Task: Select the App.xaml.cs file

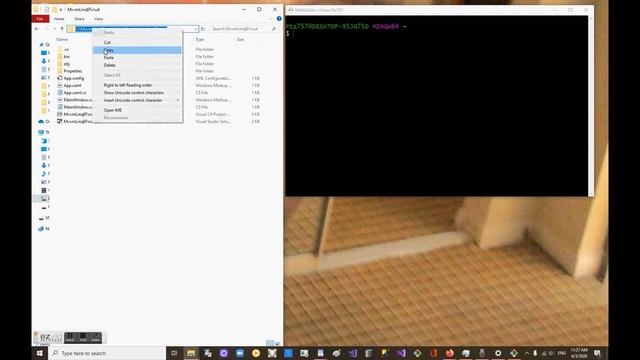Action: pos(75,93)
